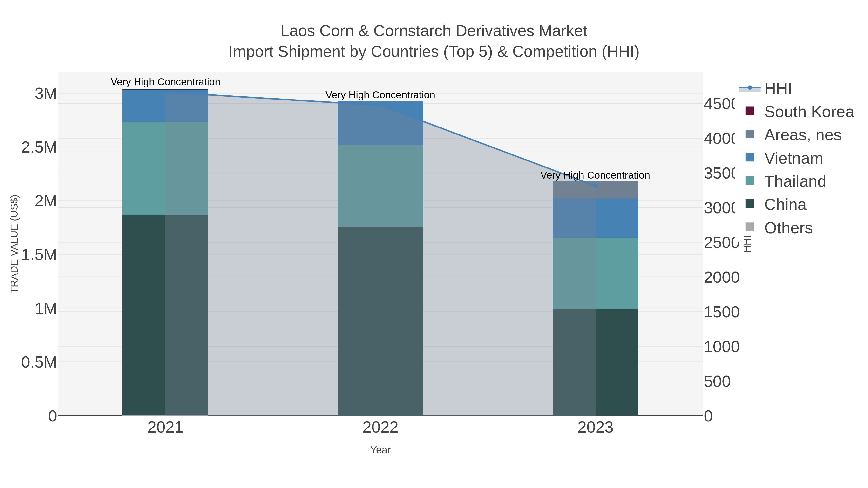Viewport: 868px width, 488px height.
Task: Click the subtitle 'Import Shipment by Countries (Top 5)'
Action: point(360,52)
